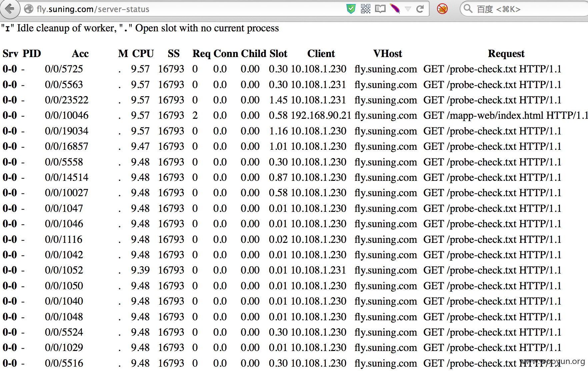Image resolution: width=588 pixels, height=371 pixels.
Task: Open the green shield security icon
Action: 351,9
